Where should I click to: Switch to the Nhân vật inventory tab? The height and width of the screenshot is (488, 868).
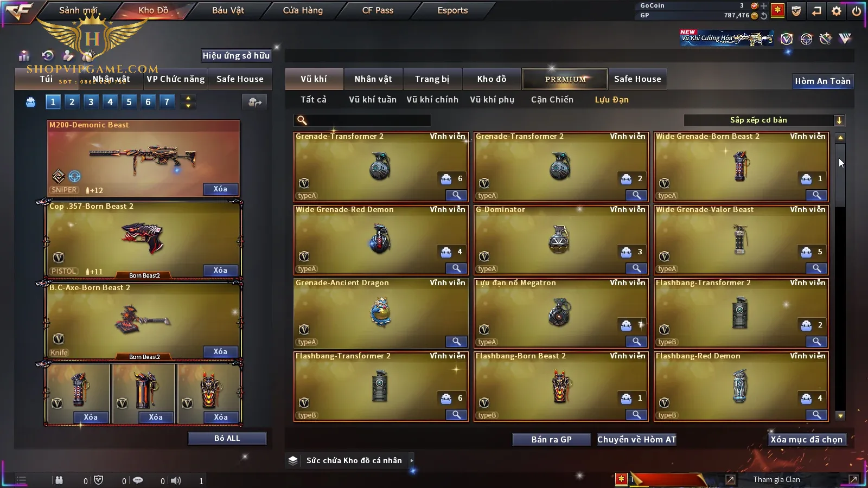[x=373, y=79]
